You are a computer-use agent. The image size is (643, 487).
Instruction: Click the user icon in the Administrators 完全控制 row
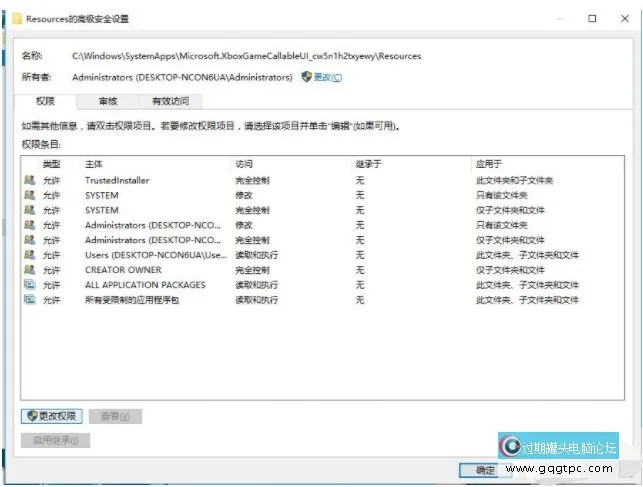tap(30, 240)
